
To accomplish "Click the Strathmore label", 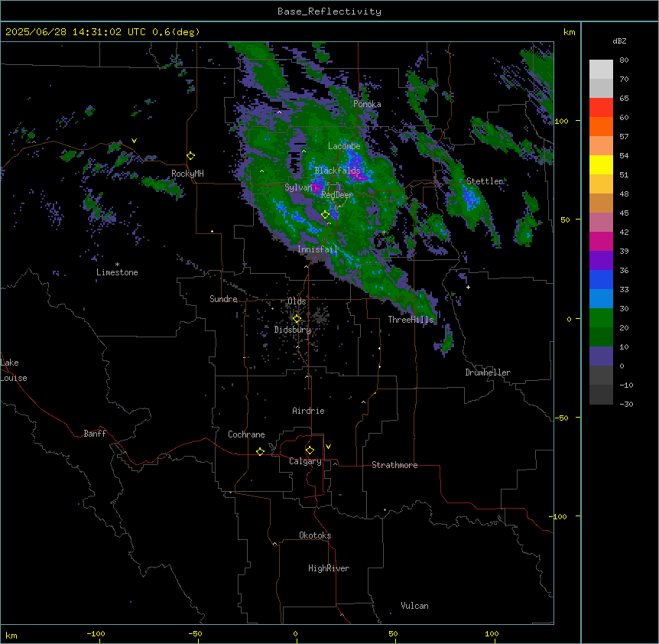I will [394, 465].
